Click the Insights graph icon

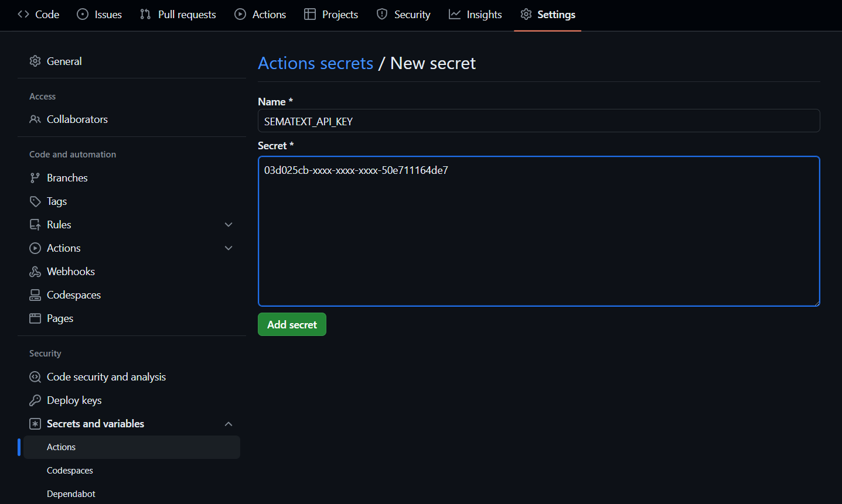pos(455,14)
